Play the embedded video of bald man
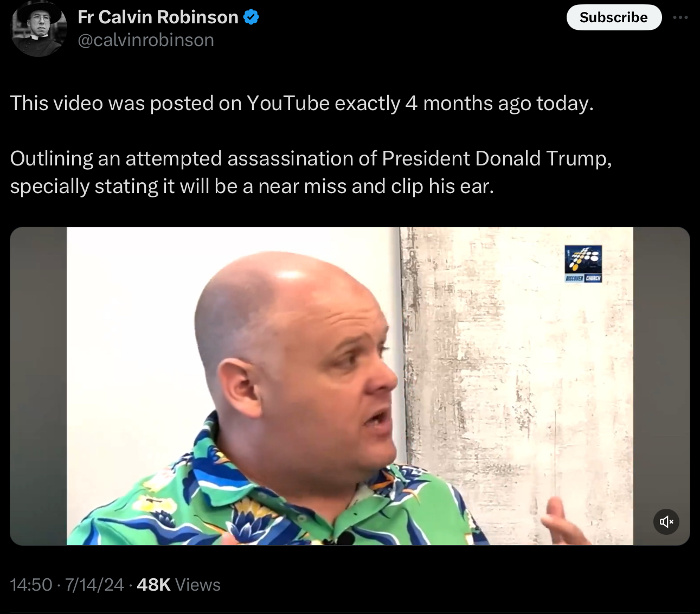The image size is (700, 614). click(350, 386)
